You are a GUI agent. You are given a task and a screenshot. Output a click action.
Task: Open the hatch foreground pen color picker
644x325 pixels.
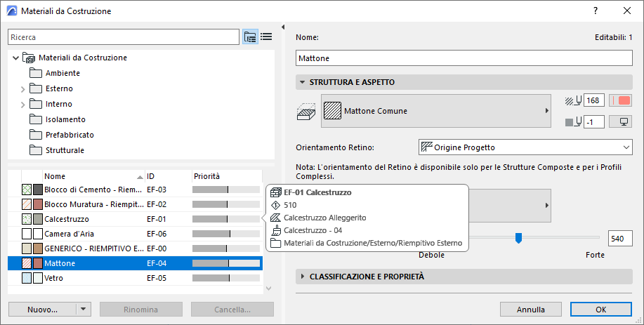[622, 100]
